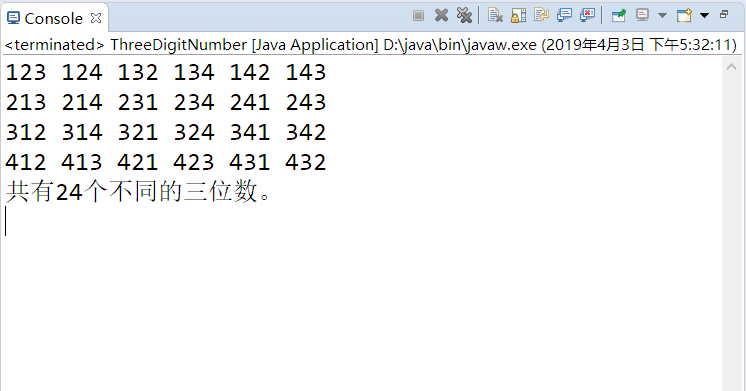Click the number 243 in output

(306, 103)
